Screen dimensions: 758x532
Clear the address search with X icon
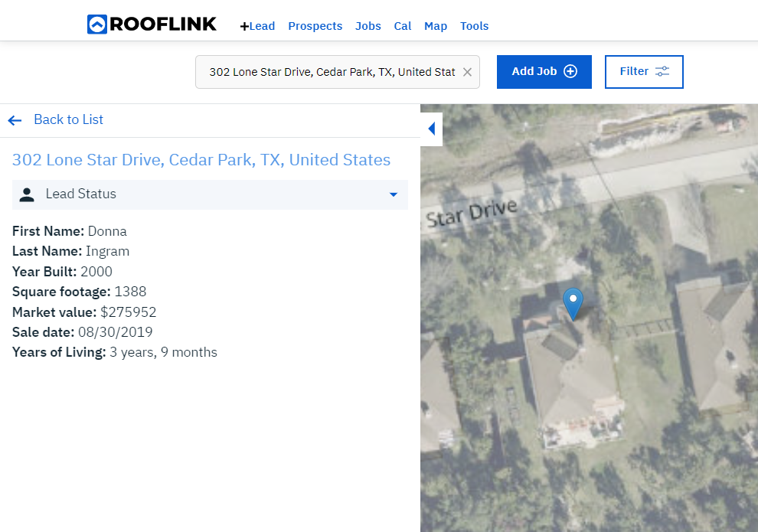pos(467,72)
